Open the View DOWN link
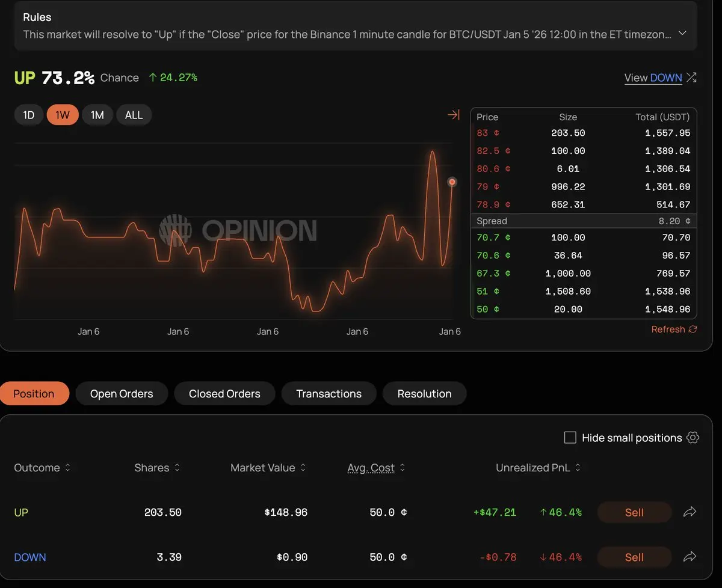 click(653, 78)
